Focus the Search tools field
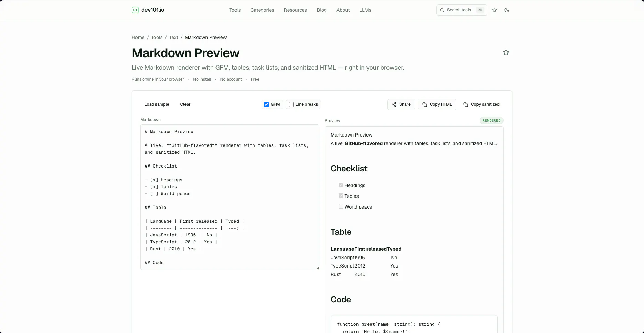This screenshot has width=644, height=333. (x=462, y=10)
